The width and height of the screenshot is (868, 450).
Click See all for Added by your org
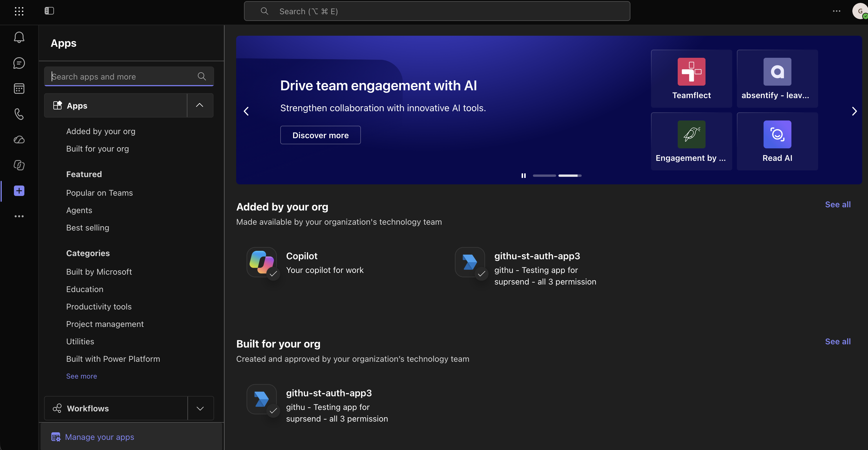838,204
